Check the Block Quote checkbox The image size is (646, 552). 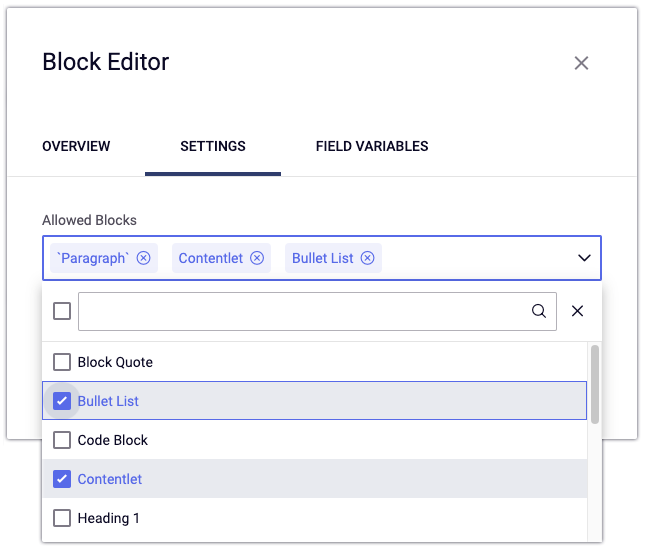[62, 362]
